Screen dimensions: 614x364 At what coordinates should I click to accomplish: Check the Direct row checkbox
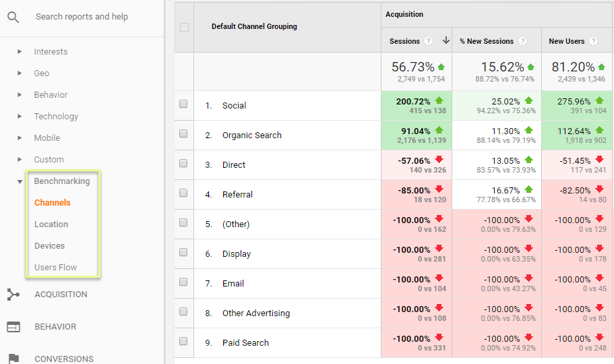coord(183,163)
